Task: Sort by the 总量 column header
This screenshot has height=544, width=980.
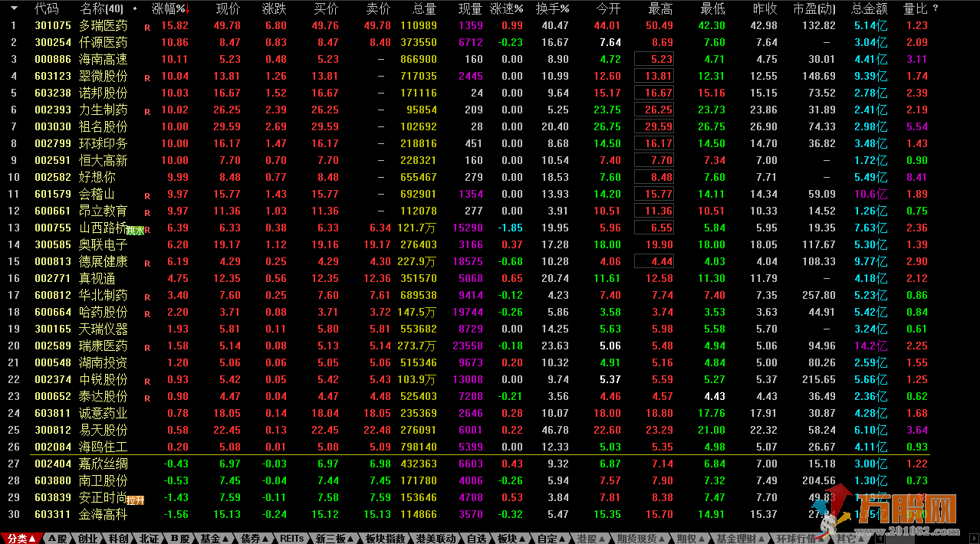Action: click(425, 9)
